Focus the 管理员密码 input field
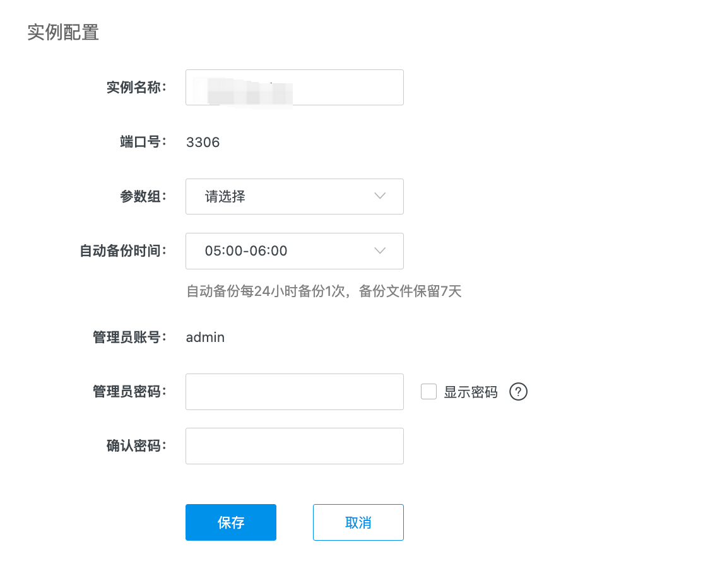708x588 pixels. point(294,392)
